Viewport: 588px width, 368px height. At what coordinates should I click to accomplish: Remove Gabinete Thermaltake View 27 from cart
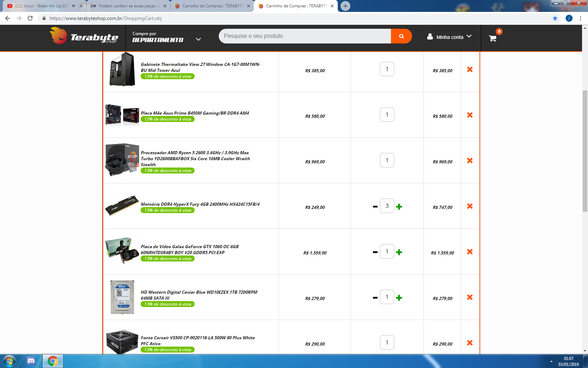click(470, 69)
